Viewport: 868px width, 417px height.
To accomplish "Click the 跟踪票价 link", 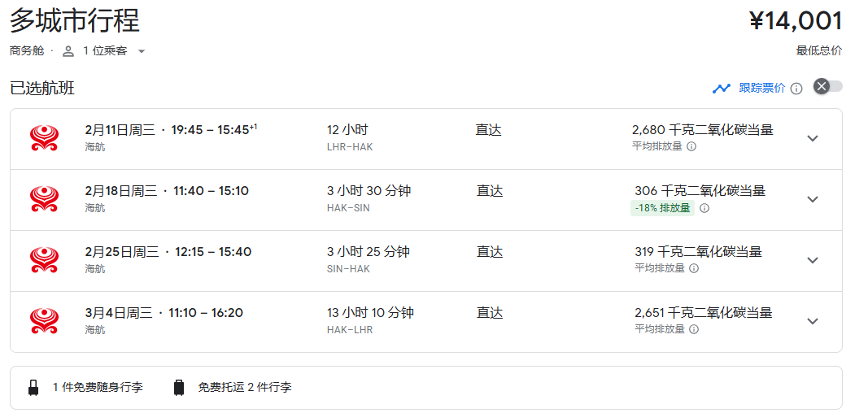I will (761, 89).
